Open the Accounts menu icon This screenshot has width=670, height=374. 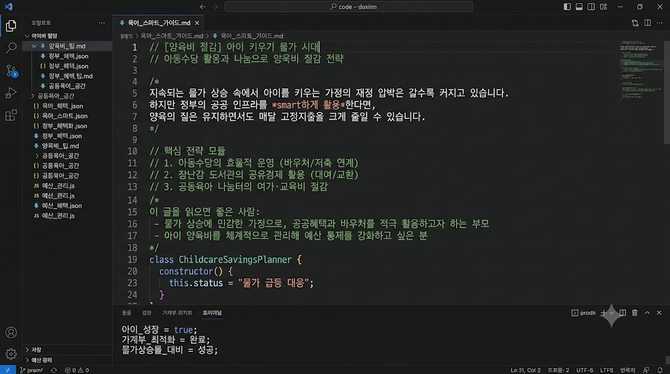pos(11,332)
